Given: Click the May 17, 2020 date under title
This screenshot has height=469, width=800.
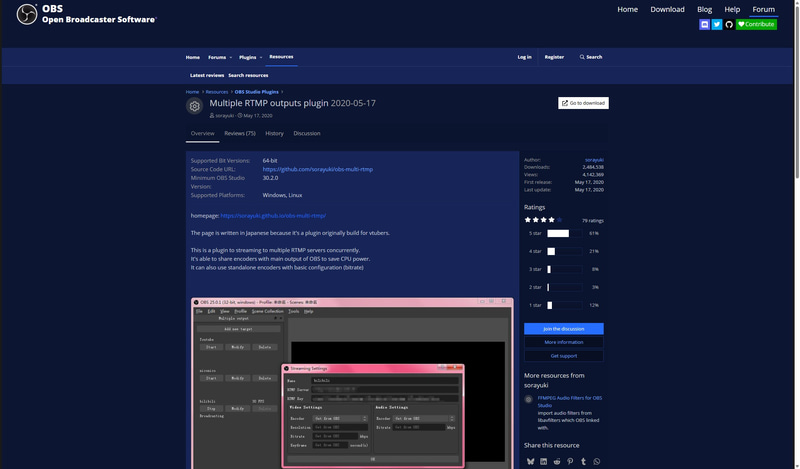Looking at the screenshot, I should (x=258, y=116).
